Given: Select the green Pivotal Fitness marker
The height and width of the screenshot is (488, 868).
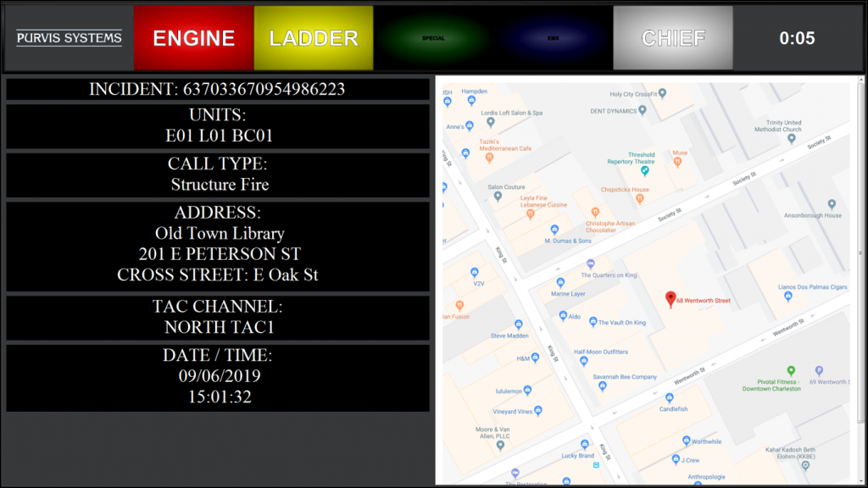Looking at the screenshot, I should pyautogui.click(x=792, y=370).
